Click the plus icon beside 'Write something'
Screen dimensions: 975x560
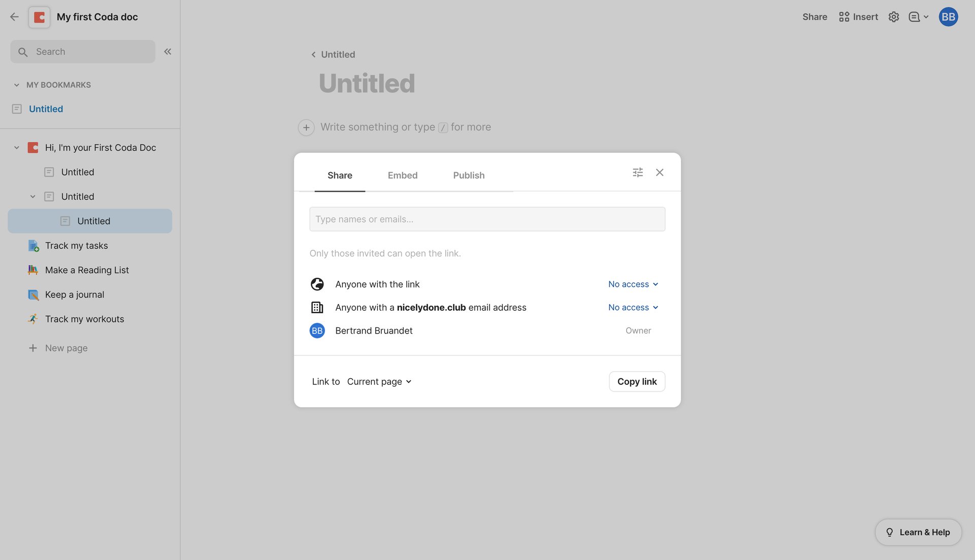(306, 127)
